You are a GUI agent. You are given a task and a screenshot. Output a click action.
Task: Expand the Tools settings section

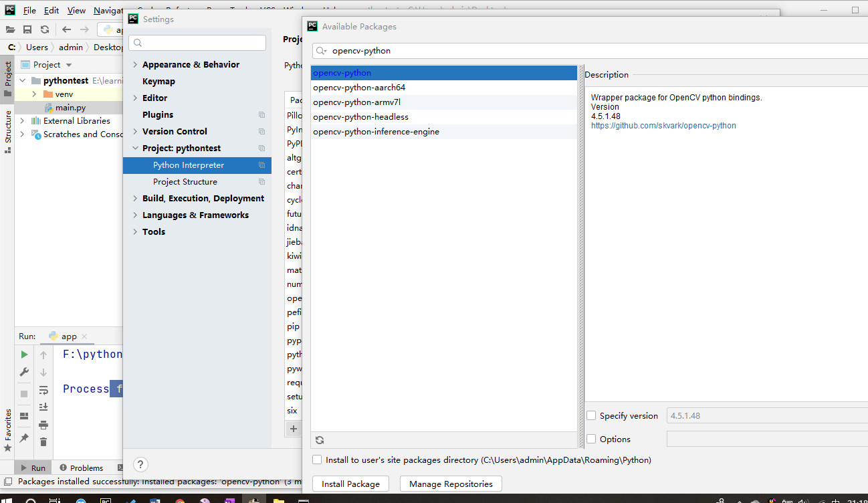(x=135, y=231)
